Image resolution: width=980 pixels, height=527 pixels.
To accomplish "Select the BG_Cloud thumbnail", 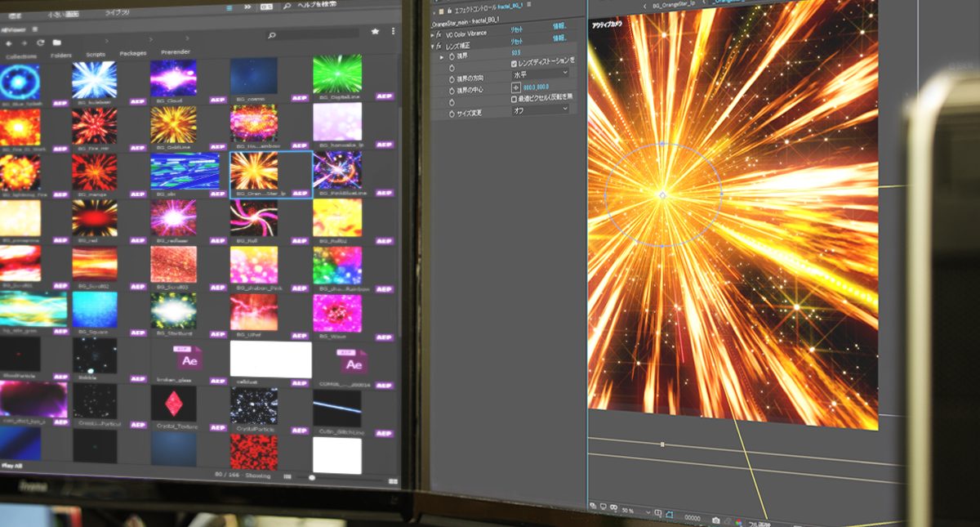I will (x=172, y=78).
